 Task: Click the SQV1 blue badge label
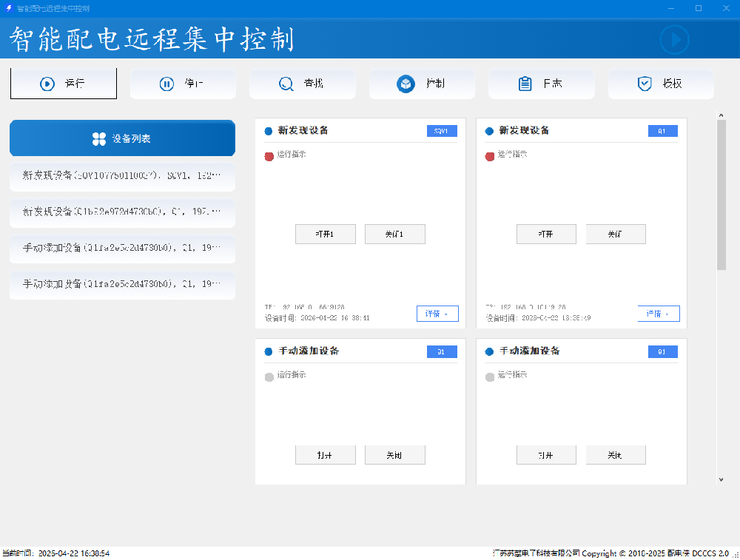point(442,131)
